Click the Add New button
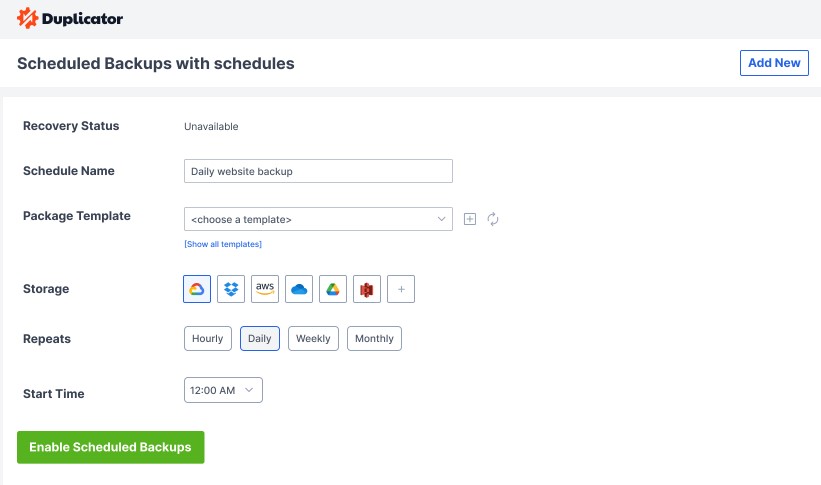 tap(774, 63)
